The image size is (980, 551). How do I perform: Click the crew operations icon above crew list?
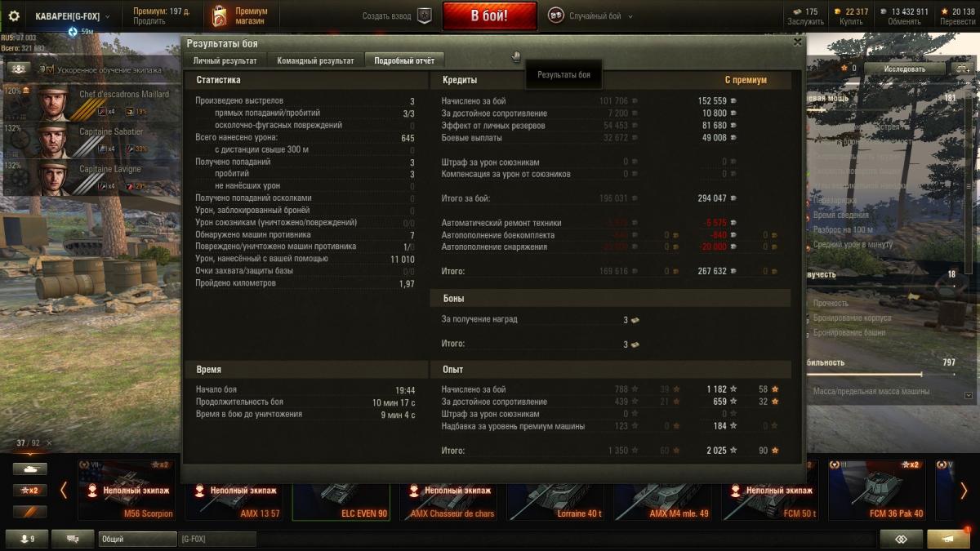tap(18, 69)
